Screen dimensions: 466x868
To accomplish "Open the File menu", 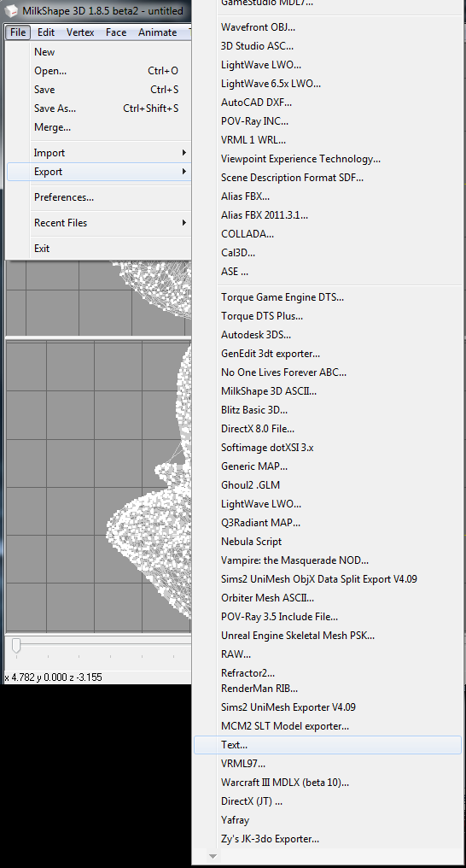I will [x=18, y=32].
